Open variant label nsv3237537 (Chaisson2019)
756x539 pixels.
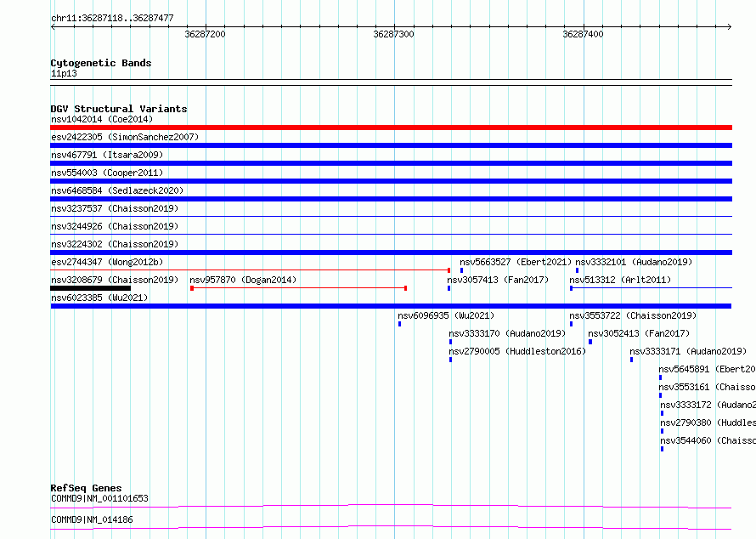coord(115,208)
